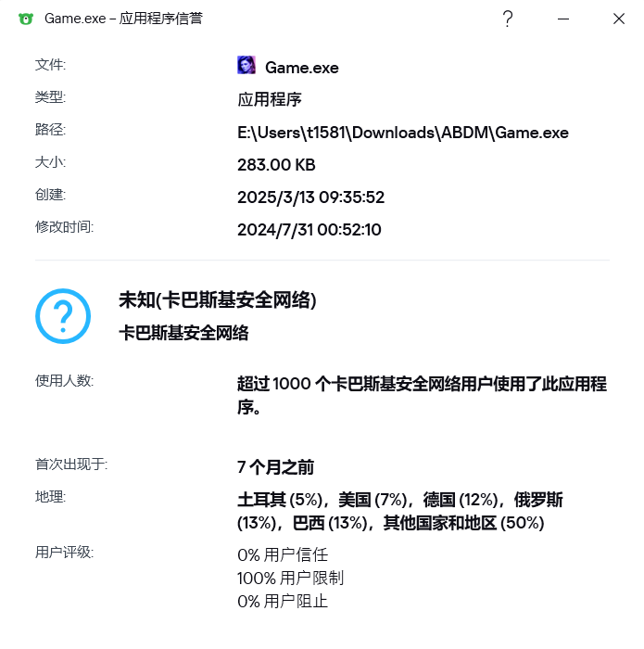644x649 pixels.
Task: Click the heading 未知(卡巴斯基安全网络)
Action: click(x=218, y=300)
